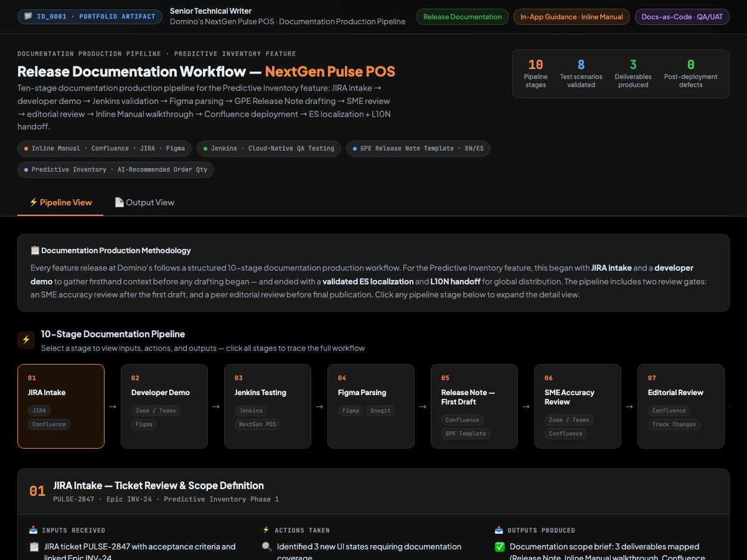Click the In-App Guidance · Inline Manual tag
The image size is (747, 560).
point(571,17)
